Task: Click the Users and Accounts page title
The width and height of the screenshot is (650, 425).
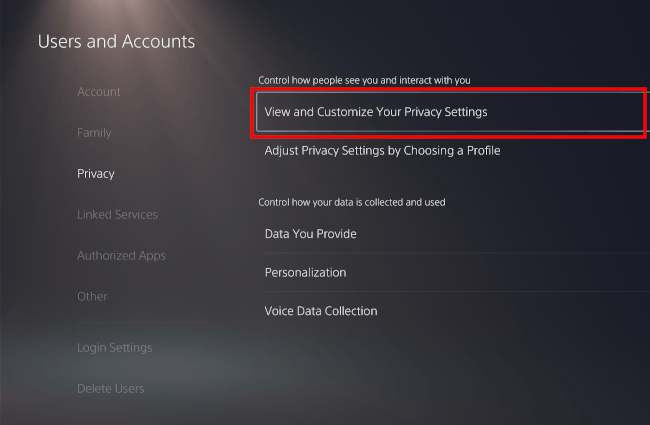Action: point(116,42)
